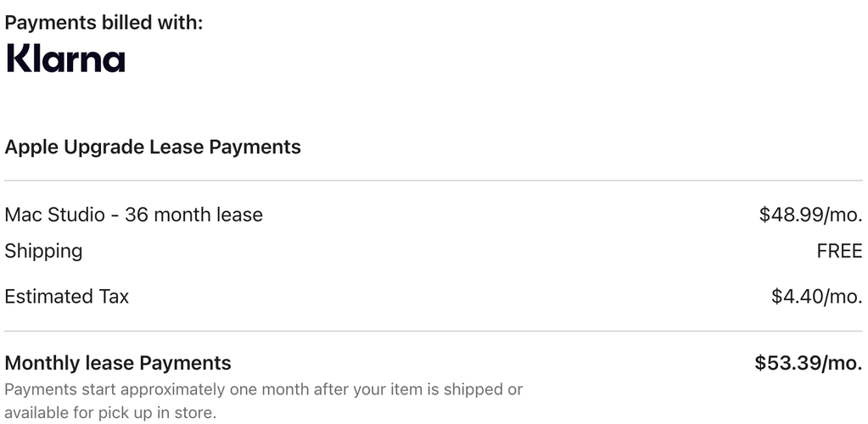Click the Apple Upgrade Lease Payments heading
868x424 pixels.
(153, 148)
